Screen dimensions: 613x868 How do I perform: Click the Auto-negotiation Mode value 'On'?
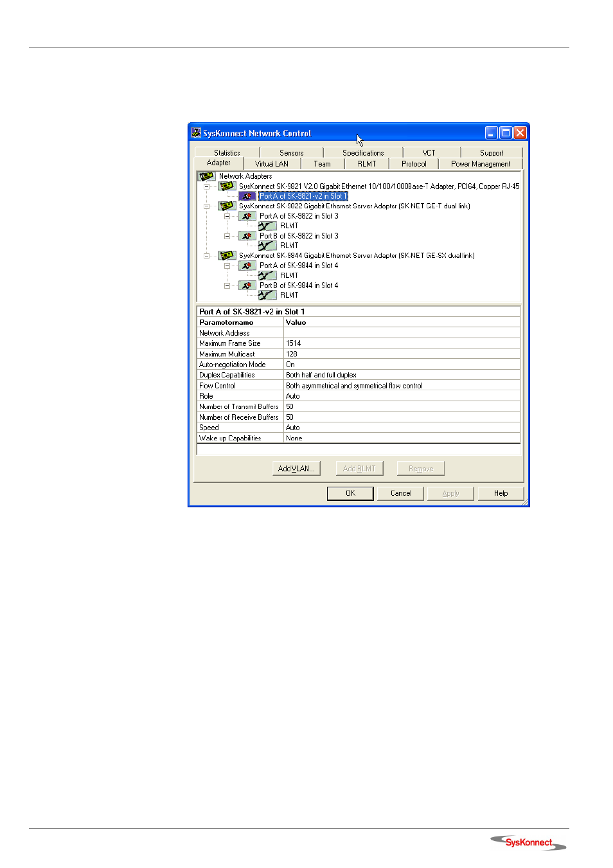point(402,365)
